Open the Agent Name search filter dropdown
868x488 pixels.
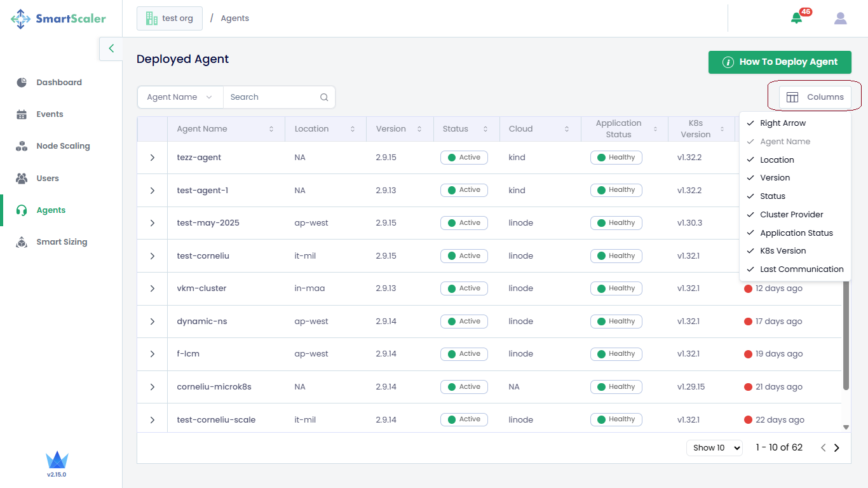coord(180,97)
